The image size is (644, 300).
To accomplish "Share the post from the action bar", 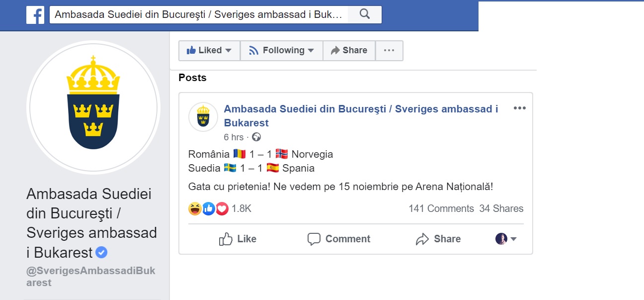I will [x=438, y=239].
